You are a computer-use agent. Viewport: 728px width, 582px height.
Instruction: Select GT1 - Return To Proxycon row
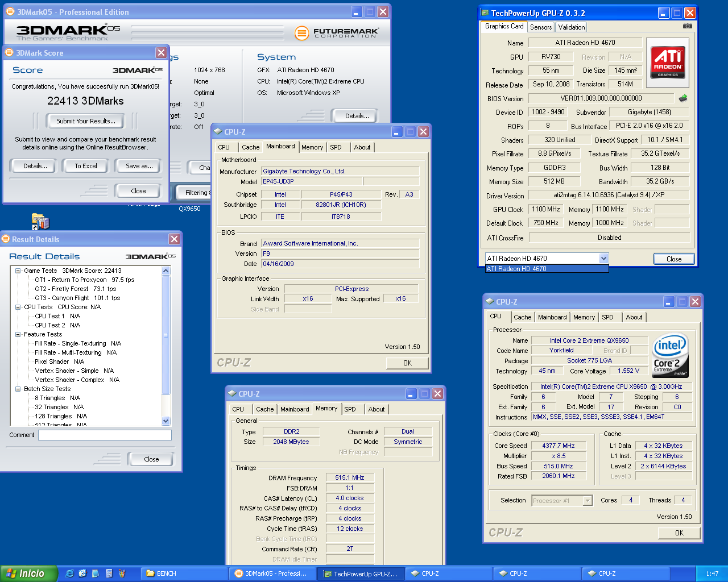pos(84,280)
